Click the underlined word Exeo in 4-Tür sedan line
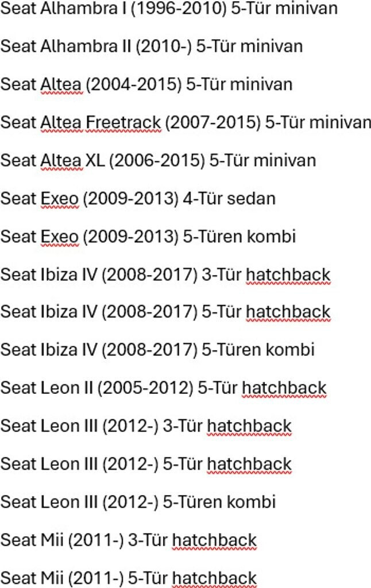This screenshot has height=588, width=371. (x=59, y=198)
